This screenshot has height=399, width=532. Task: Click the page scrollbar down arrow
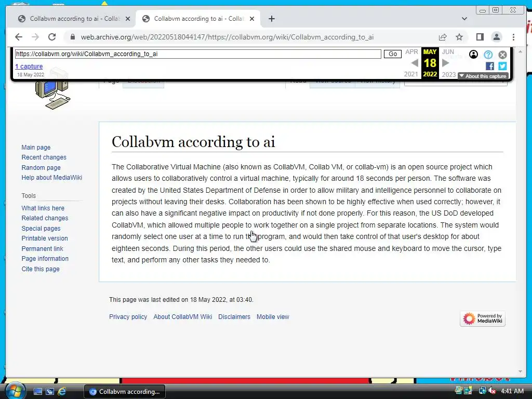click(521, 372)
